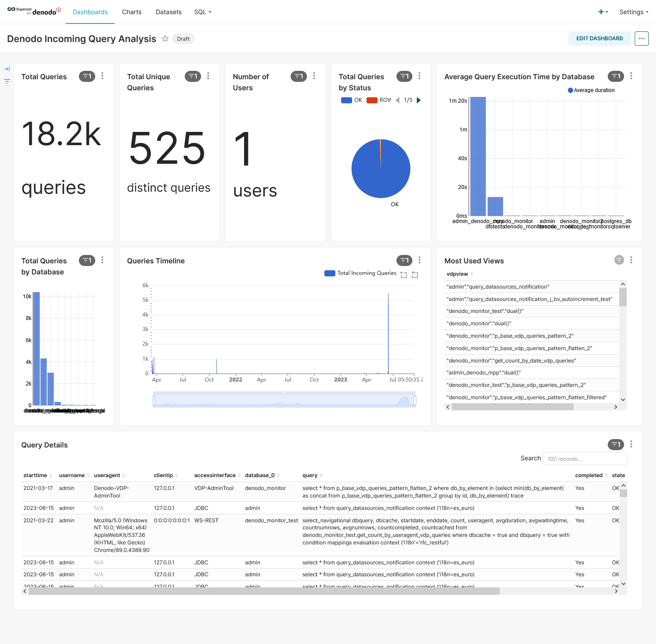
Task: Open more options for Number of Users
Action: [x=314, y=76]
